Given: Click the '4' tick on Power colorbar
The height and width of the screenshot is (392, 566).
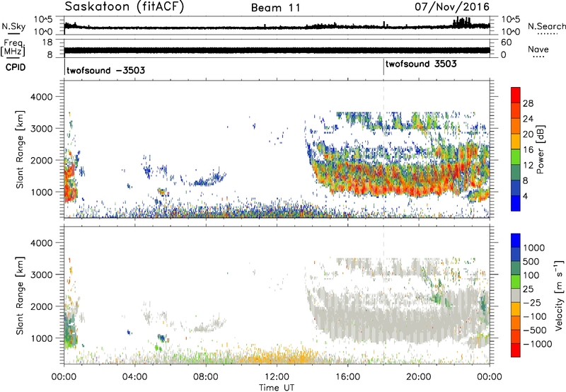Looking at the screenshot, I should coord(526,196).
